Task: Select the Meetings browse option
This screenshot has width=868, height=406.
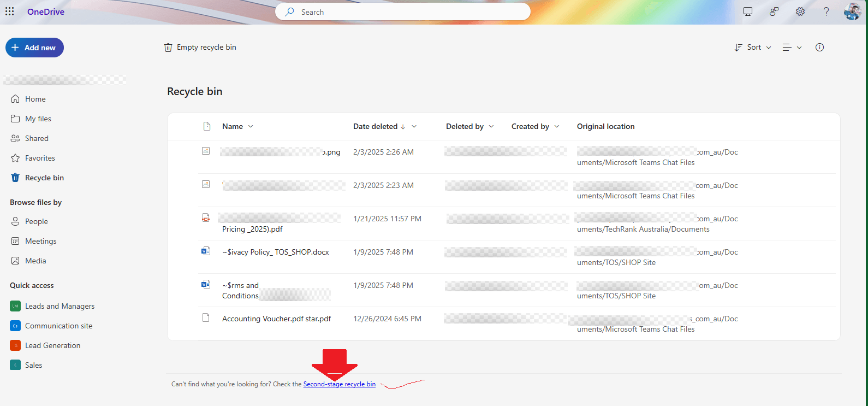Action: click(40, 241)
